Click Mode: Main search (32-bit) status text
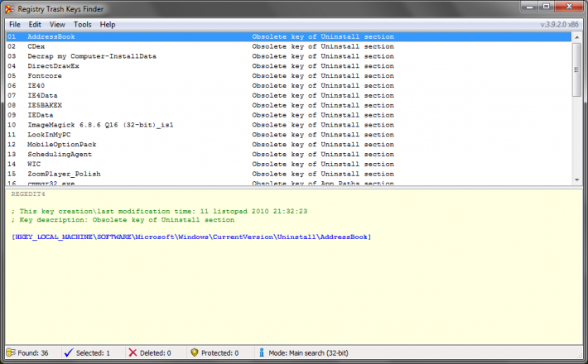This screenshot has height=364, width=588. click(x=308, y=352)
